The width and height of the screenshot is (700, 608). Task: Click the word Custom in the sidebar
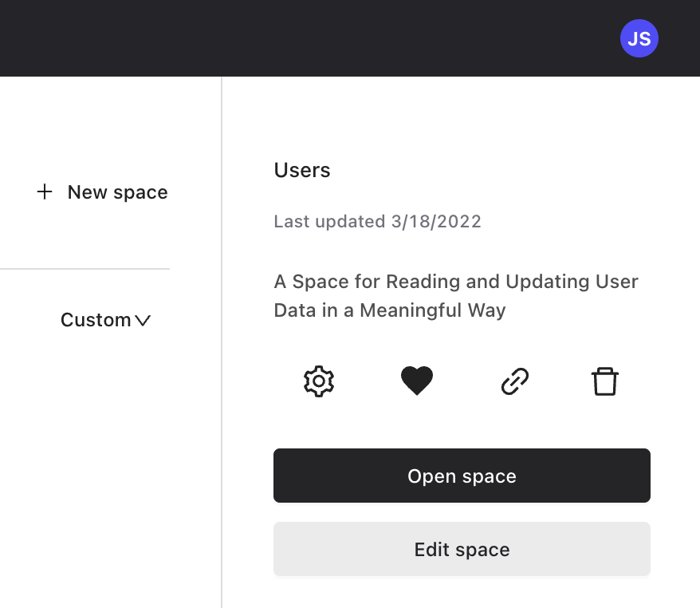[x=96, y=320]
